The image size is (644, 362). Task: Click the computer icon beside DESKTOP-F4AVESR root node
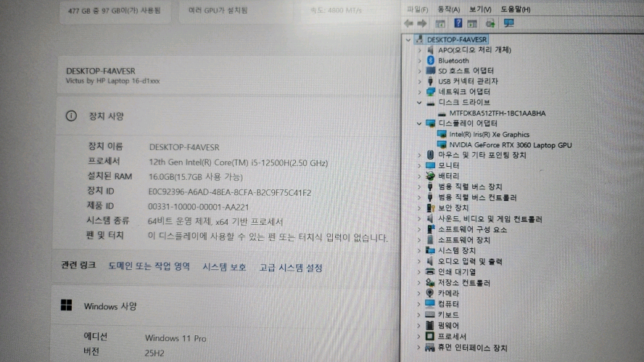tap(419, 39)
